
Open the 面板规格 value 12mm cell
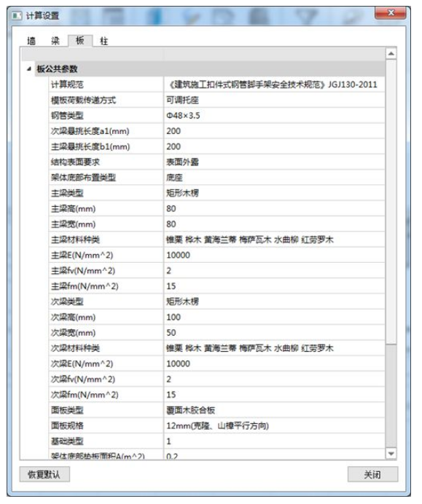pos(274,425)
